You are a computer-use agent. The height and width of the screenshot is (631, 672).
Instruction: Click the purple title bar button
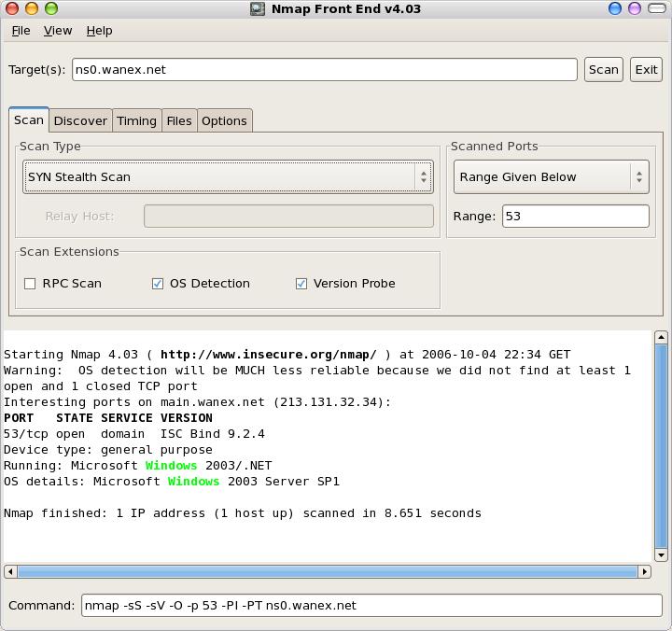tap(635, 8)
